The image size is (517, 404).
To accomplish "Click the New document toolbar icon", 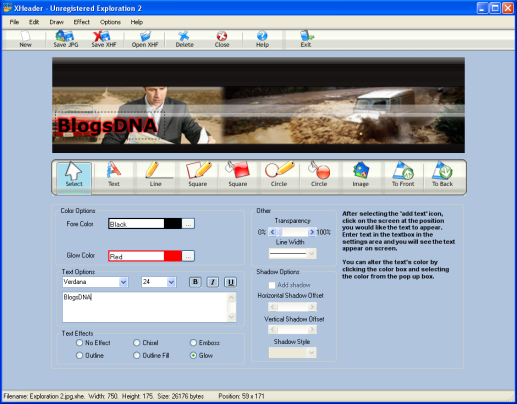I will (x=25, y=39).
